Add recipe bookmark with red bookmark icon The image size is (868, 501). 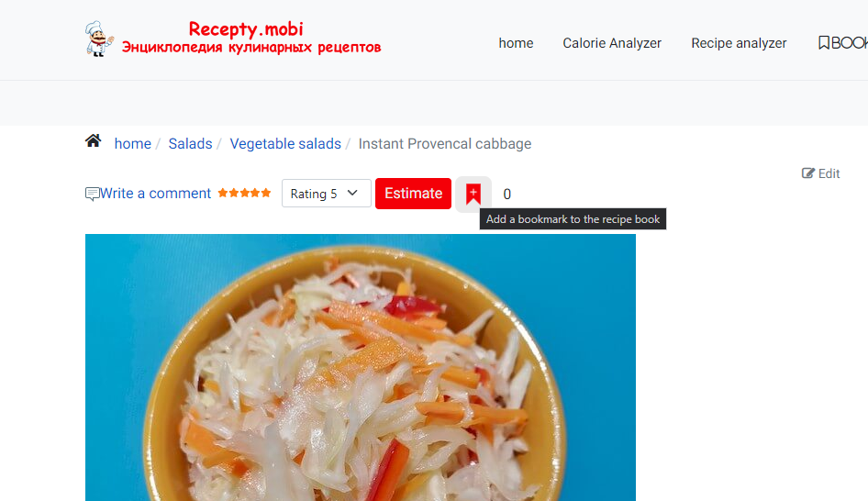[x=473, y=194]
